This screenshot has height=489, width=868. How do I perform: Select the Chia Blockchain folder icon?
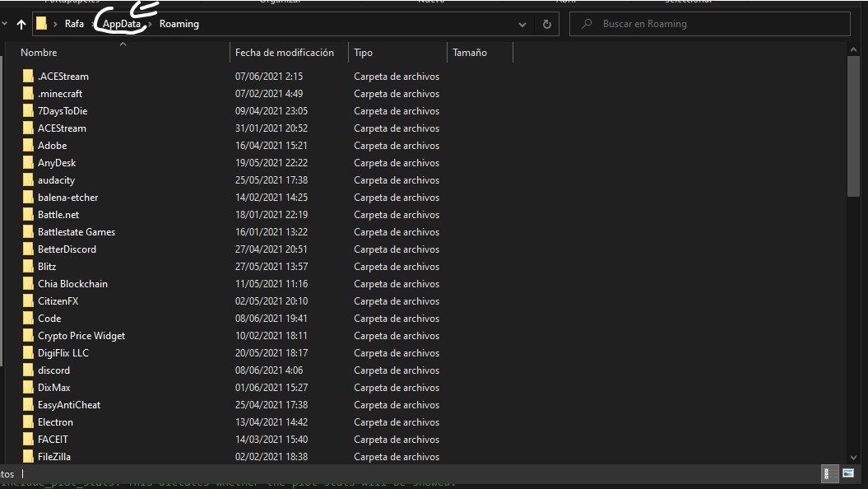click(x=28, y=283)
